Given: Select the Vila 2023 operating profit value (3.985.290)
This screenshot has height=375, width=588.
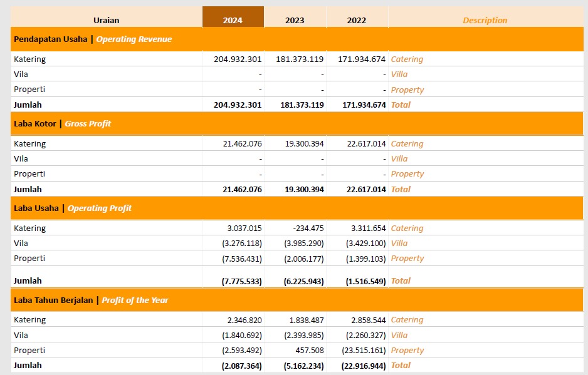Looking at the screenshot, I should (303, 244).
